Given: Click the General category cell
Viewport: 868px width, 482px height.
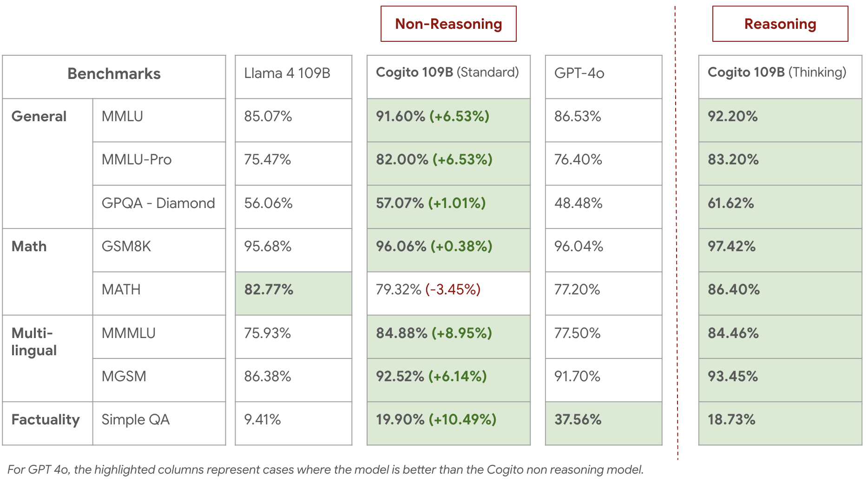Looking at the screenshot, I should (47, 117).
